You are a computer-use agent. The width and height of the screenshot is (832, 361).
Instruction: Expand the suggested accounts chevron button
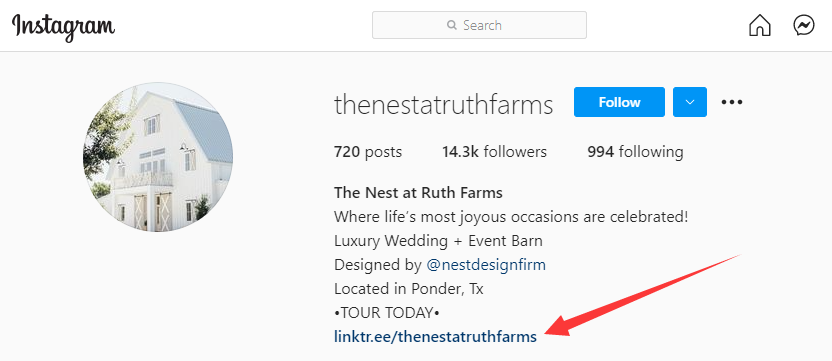click(x=690, y=102)
